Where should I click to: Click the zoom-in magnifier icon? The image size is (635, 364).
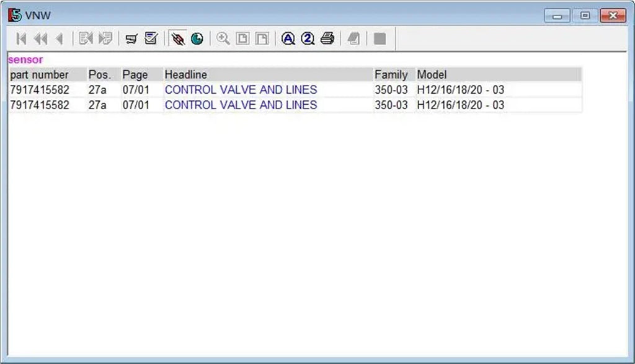(223, 39)
